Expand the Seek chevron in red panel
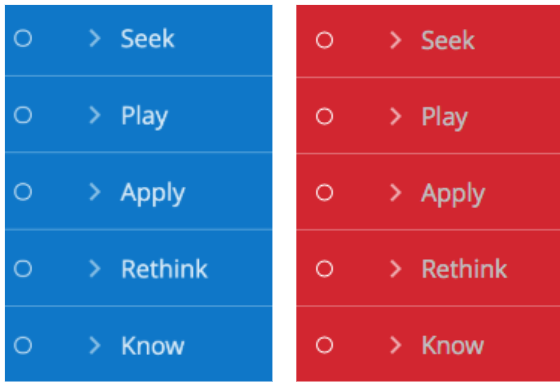Image resolution: width=560 pixels, height=385 pixels. [396, 40]
